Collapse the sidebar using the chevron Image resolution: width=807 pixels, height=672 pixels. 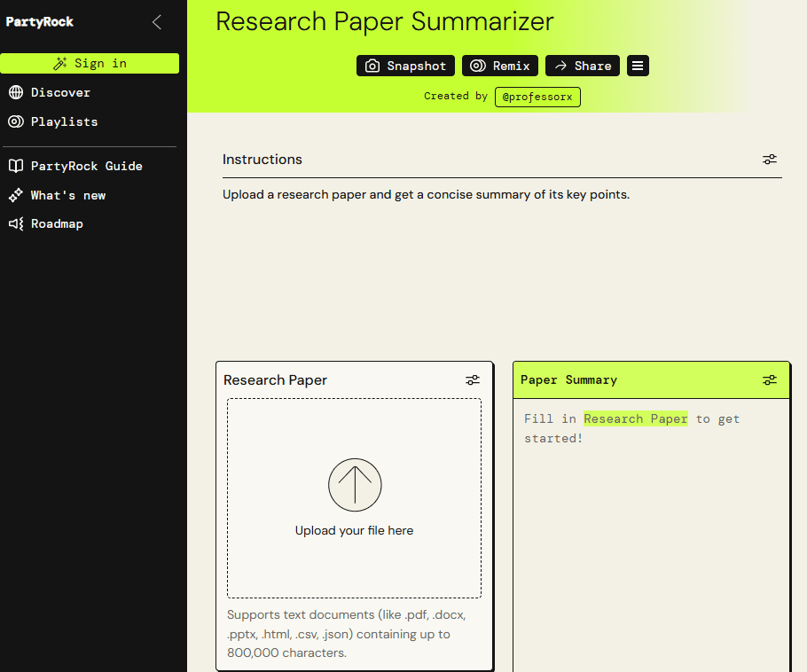point(157,23)
